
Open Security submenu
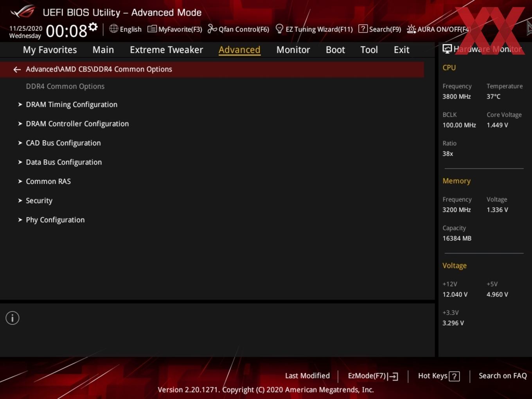pos(39,201)
